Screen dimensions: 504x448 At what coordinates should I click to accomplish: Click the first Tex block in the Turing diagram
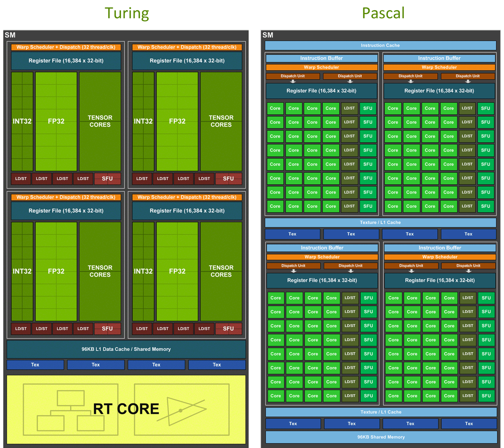(x=35, y=364)
